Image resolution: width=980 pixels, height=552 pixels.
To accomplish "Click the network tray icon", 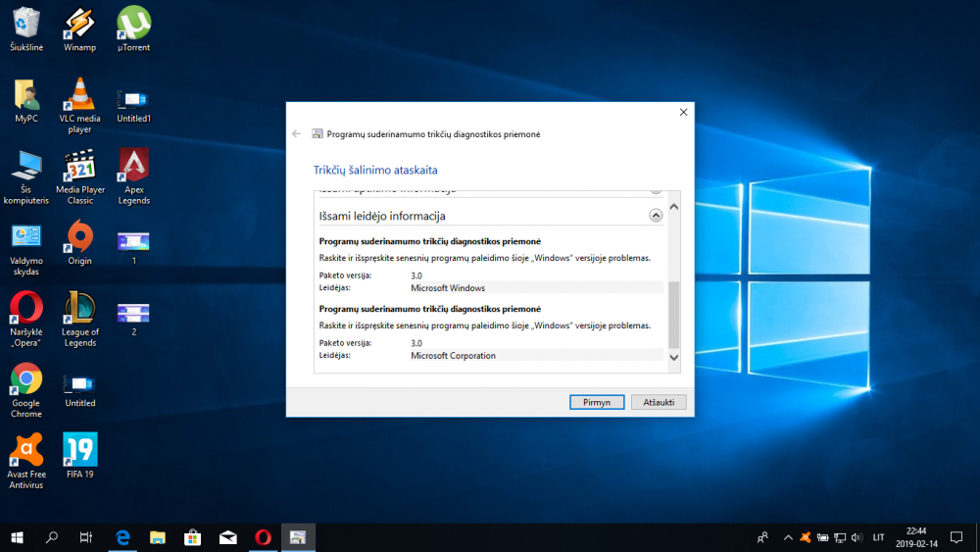I will [840, 537].
